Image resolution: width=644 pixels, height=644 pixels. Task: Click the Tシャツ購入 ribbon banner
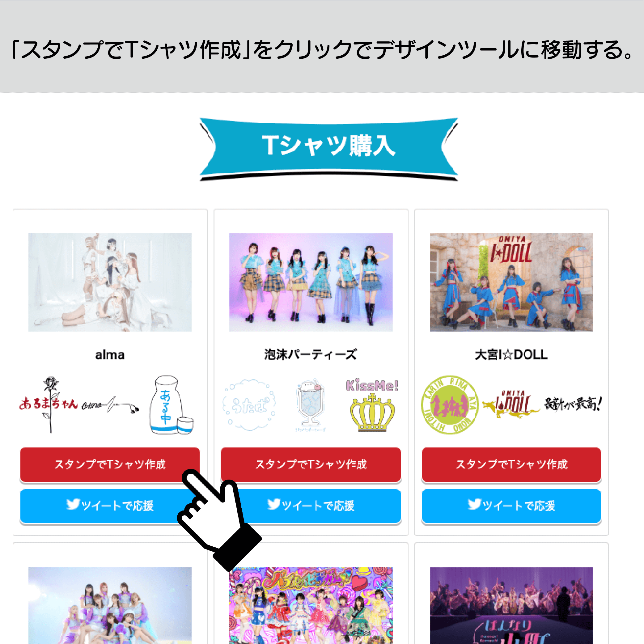tap(329, 149)
